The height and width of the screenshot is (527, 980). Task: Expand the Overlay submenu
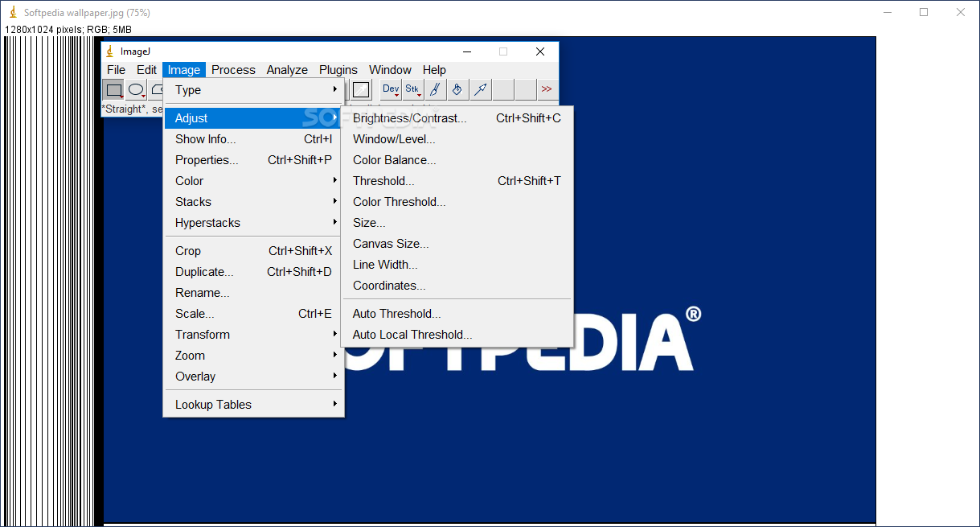pos(254,377)
